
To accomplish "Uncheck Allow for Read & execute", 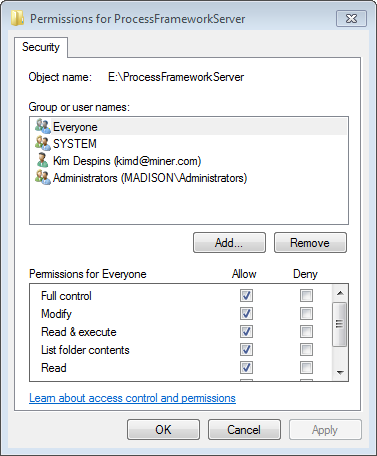I will [246, 331].
